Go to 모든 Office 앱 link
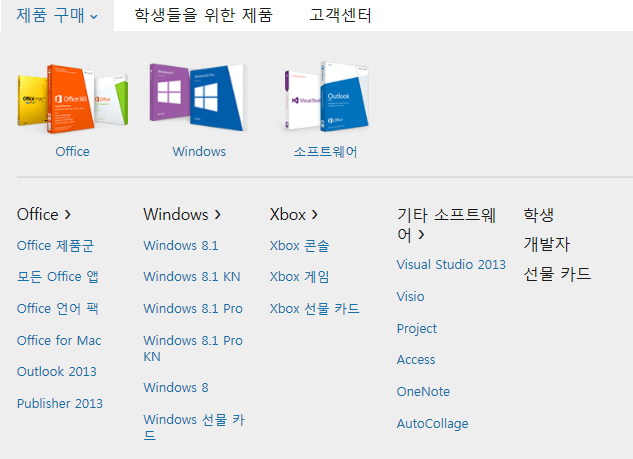 (x=58, y=277)
